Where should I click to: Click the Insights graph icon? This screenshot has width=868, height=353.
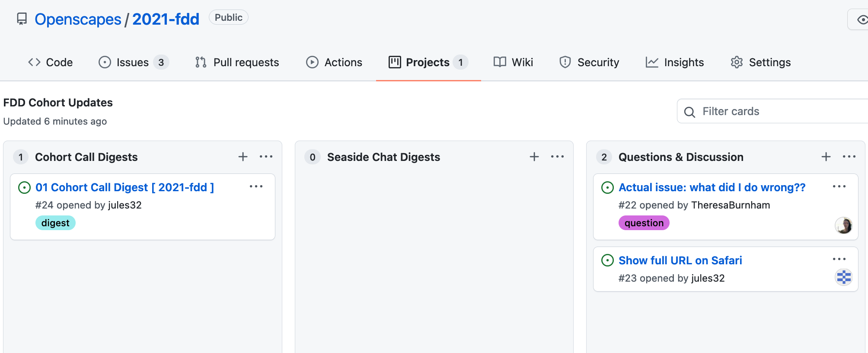652,62
